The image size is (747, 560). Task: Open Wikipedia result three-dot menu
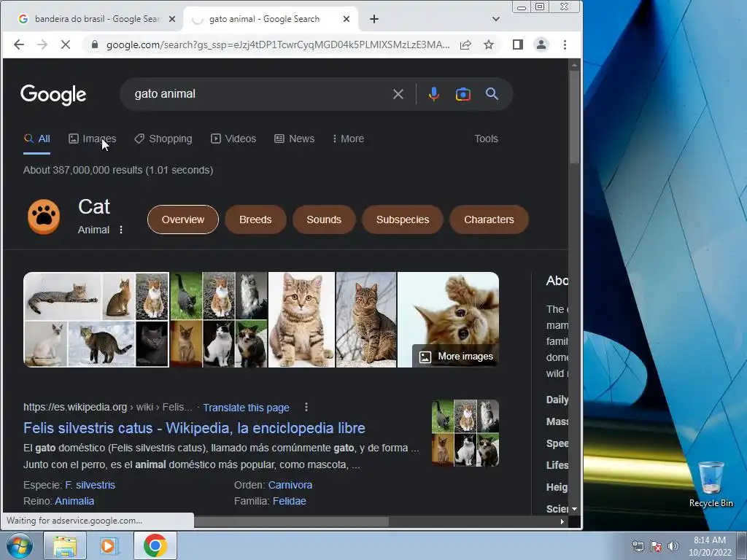click(306, 407)
